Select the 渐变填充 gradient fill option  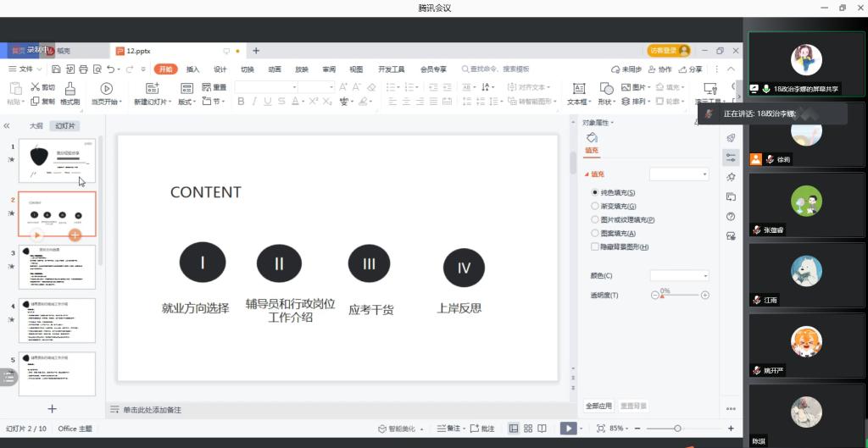(x=595, y=206)
